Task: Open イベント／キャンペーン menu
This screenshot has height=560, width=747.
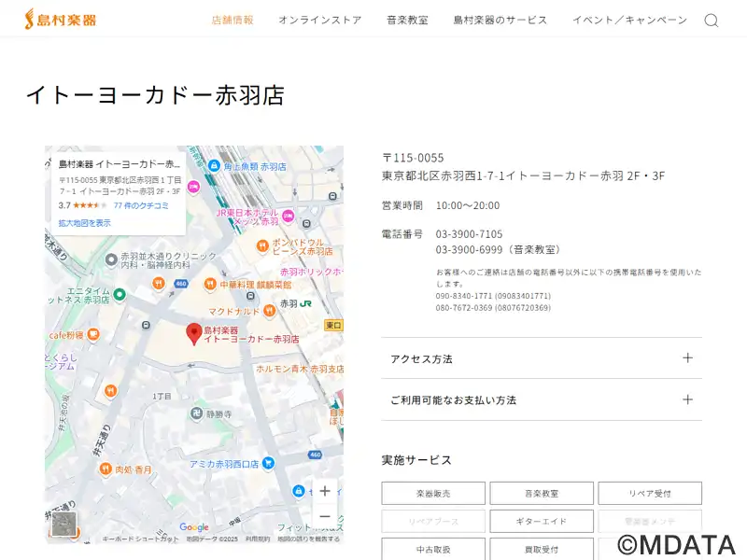Action: tap(629, 20)
